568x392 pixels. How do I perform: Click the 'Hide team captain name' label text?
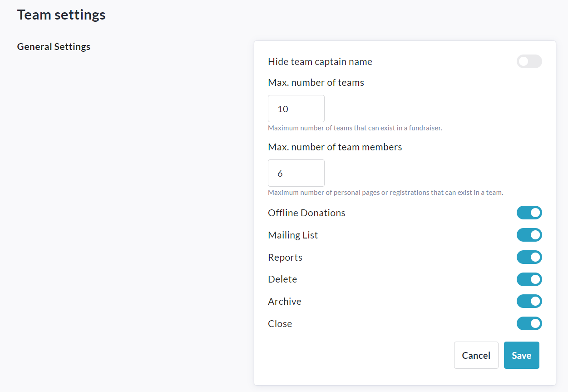320,62
